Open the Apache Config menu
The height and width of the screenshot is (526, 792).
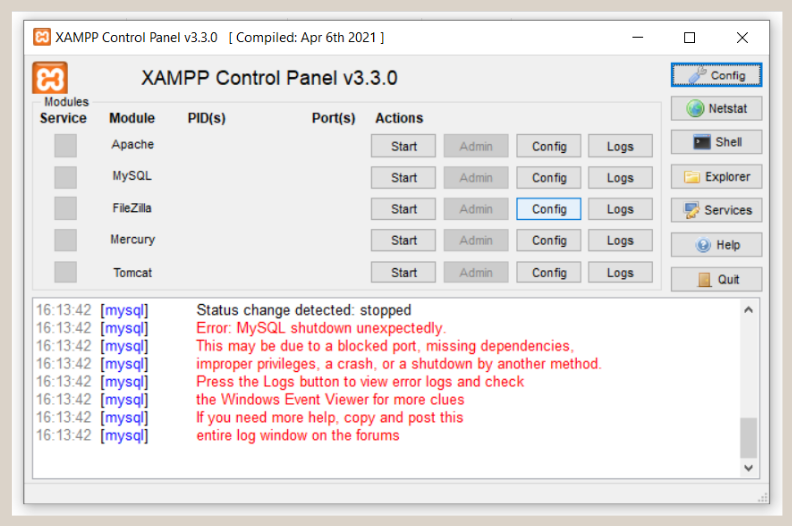549,146
